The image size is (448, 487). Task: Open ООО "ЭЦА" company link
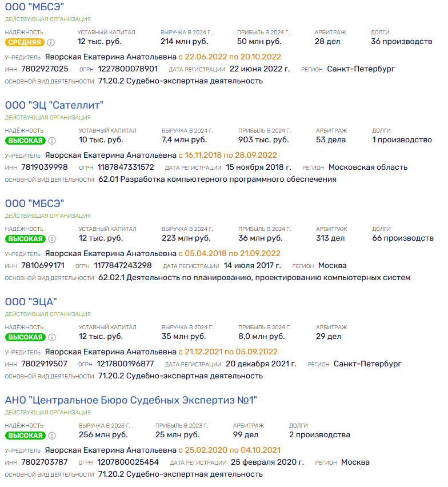pos(31,302)
